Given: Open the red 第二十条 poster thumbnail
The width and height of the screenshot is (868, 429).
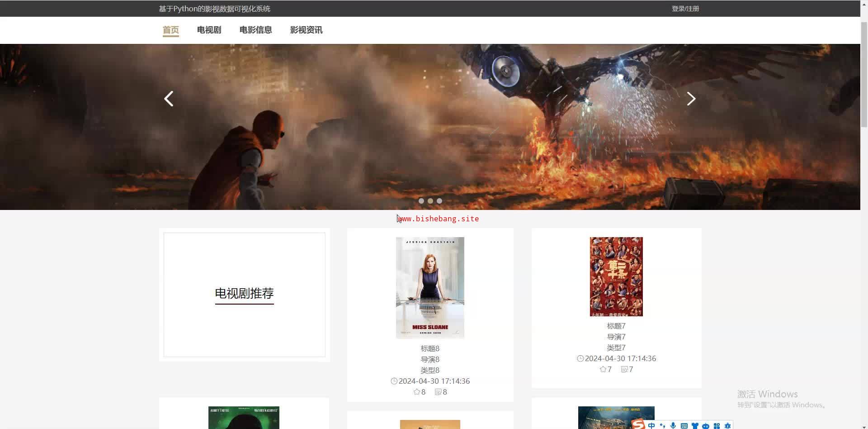Looking at the screenshot, I should [616, 276].
